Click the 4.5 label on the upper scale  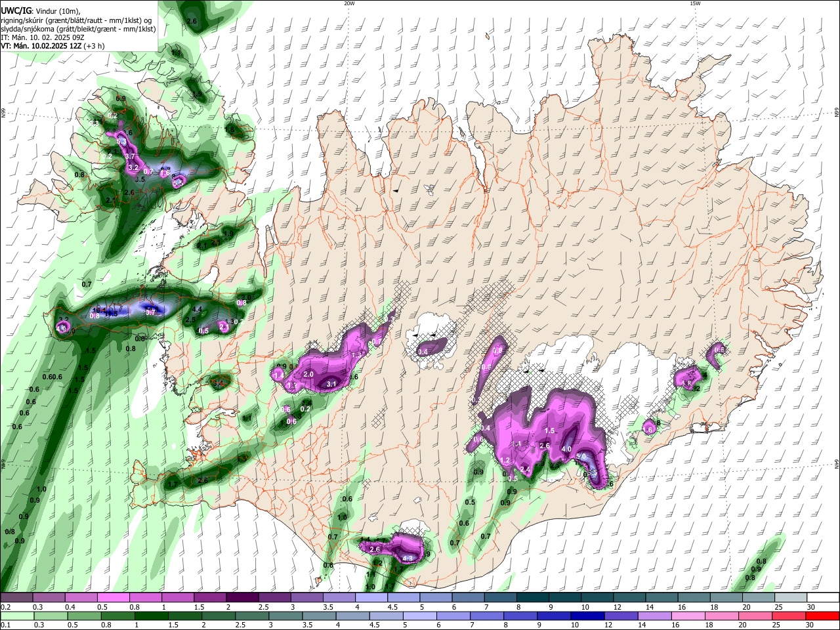(x=392, y=608)
